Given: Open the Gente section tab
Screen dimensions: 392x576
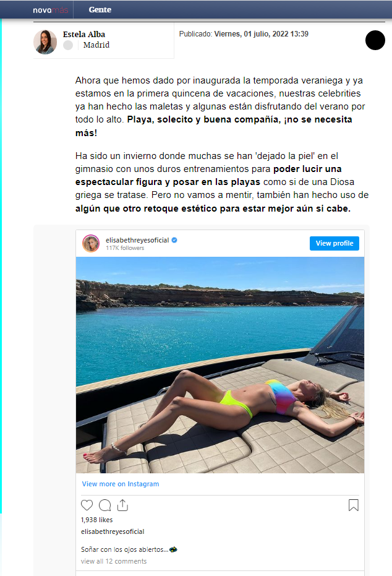Looking at the screenshot, I should 100,9.
